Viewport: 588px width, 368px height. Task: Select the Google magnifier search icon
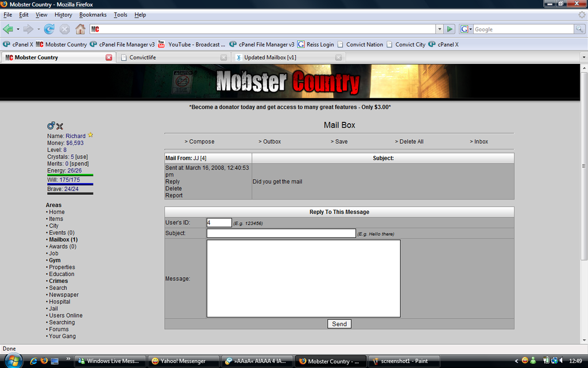coord(579,29)
